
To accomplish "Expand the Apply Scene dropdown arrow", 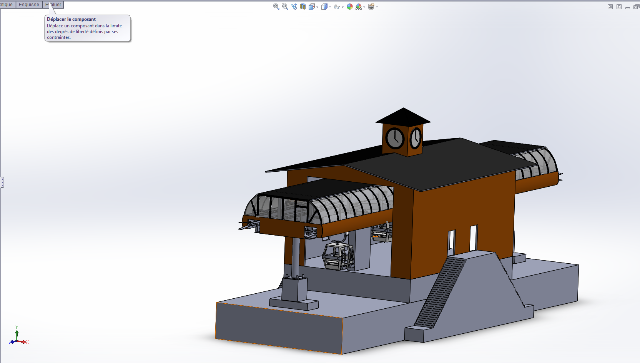I will (364, 7).
